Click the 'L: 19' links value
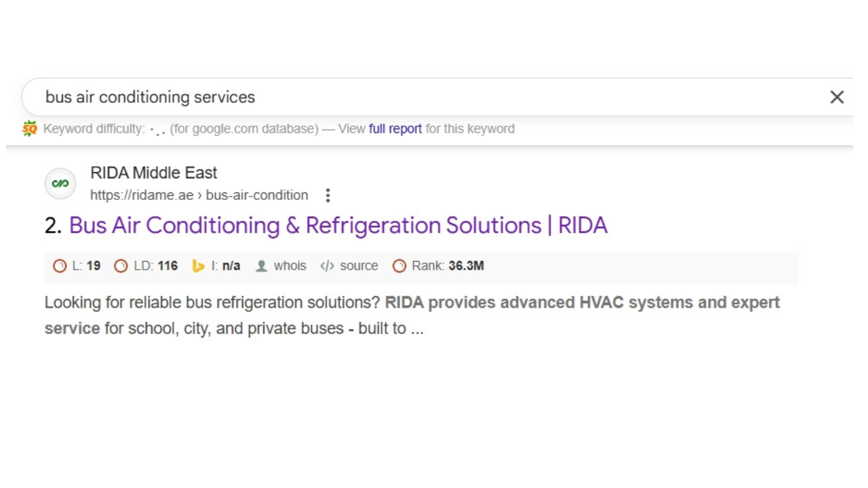 tap(86, 266)
